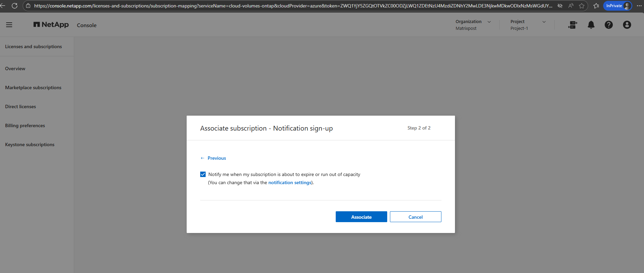This screenshot has height=273, width=644.
Task: Go back with the Previous link
Action: (213, 158)
